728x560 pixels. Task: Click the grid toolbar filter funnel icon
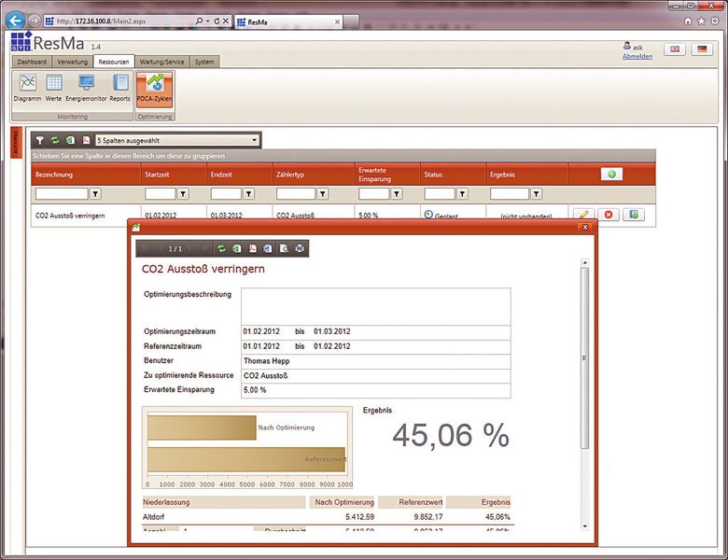40,140
